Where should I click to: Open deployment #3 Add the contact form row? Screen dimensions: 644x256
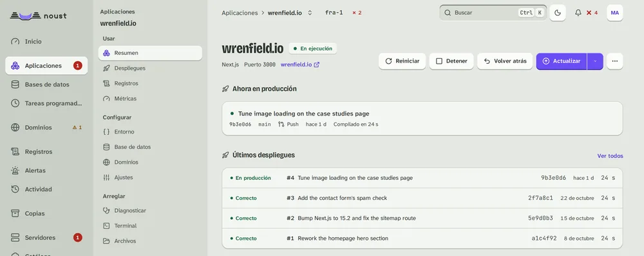(x=422, y=198)
